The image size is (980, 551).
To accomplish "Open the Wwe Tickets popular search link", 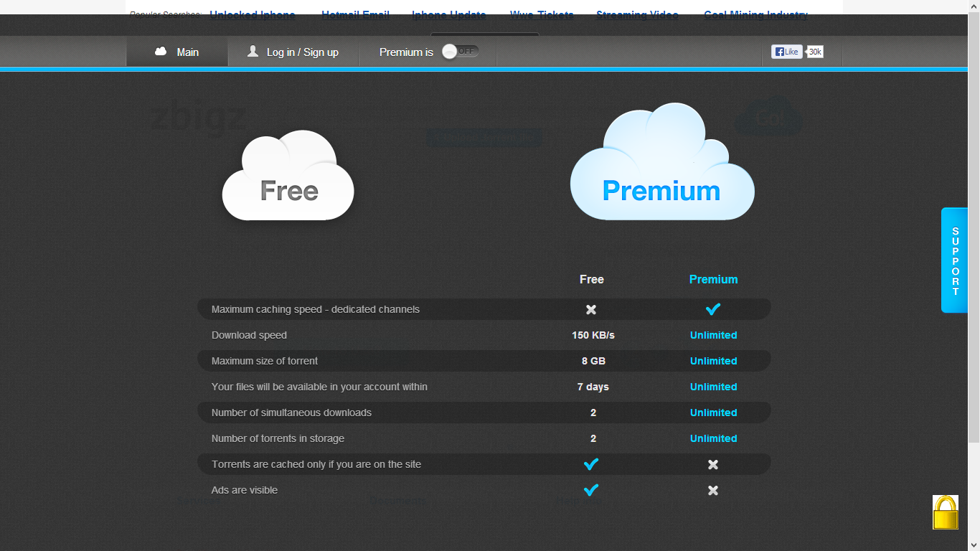I will (542, 14).
